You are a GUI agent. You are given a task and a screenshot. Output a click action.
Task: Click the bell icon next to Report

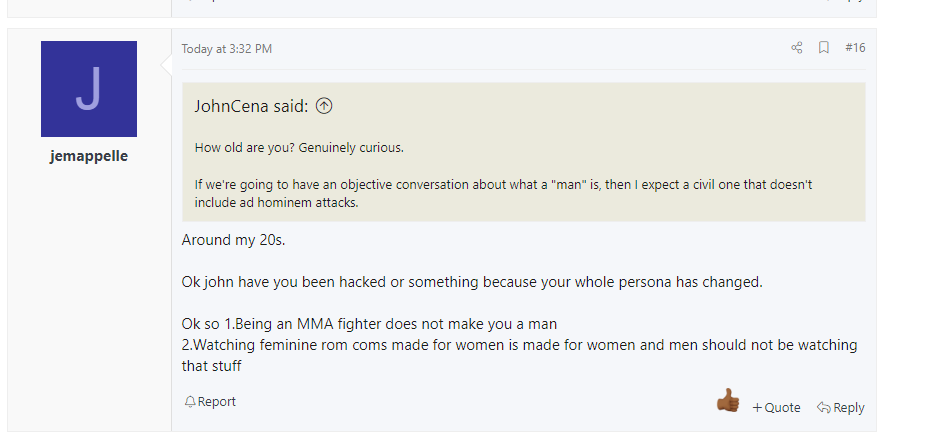pyautogui.click(x=190, y=402)
